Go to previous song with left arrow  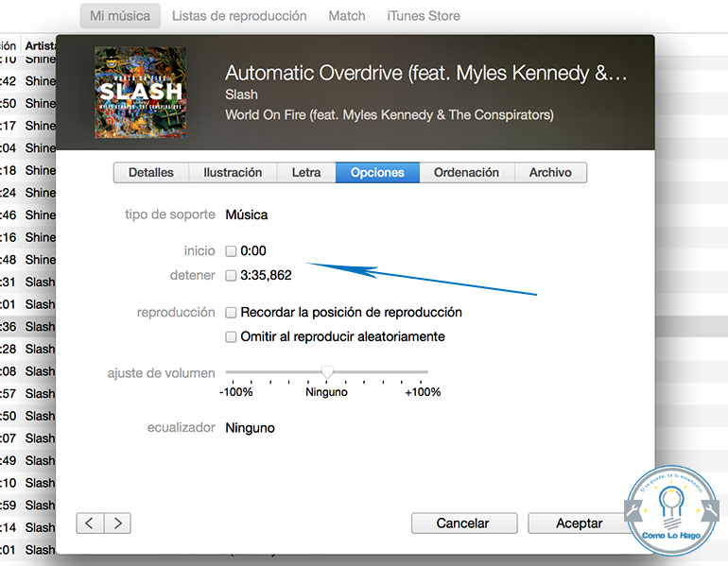90,523
